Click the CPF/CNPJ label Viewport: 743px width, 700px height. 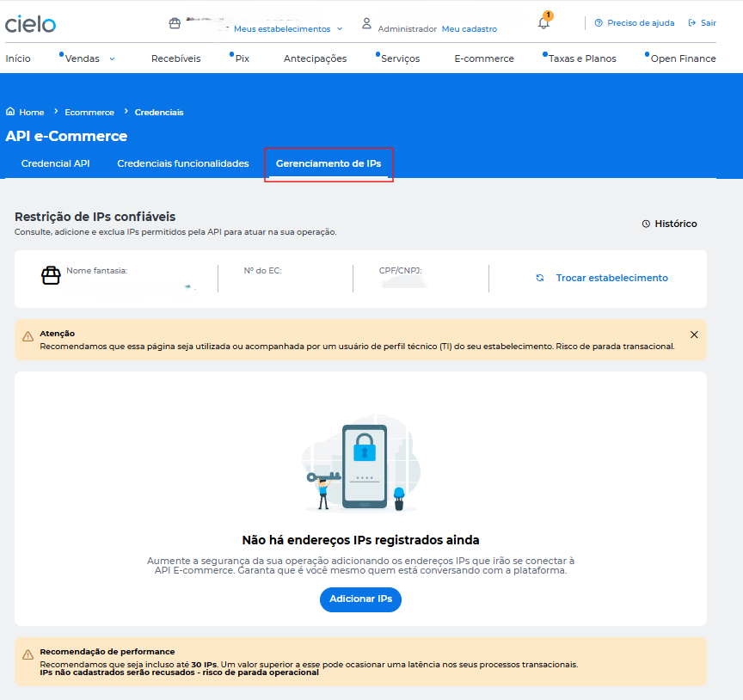click(400, 271)
